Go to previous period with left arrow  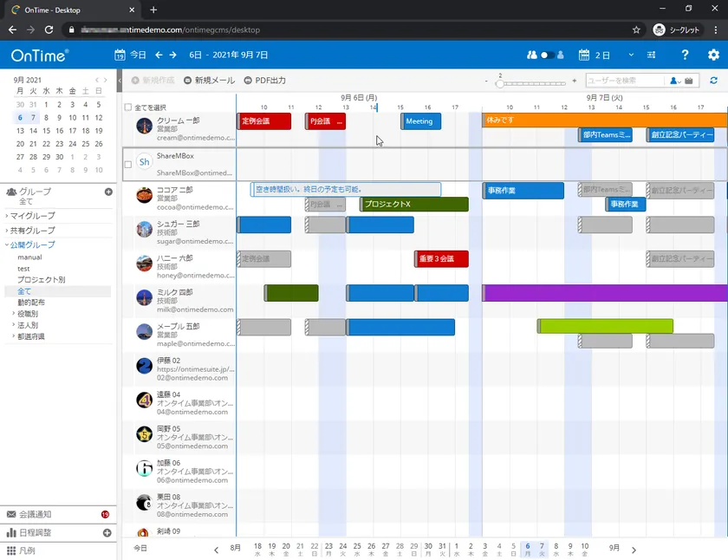(x=159, y=55)
